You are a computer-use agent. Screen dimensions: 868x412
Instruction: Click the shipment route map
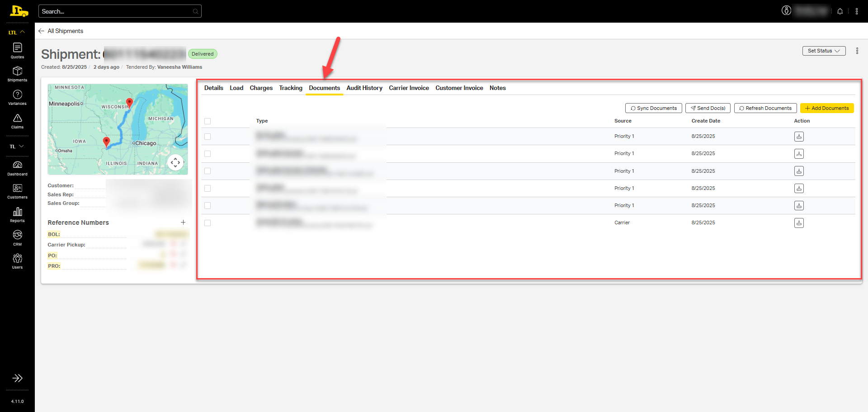click(x=118, y=129)
